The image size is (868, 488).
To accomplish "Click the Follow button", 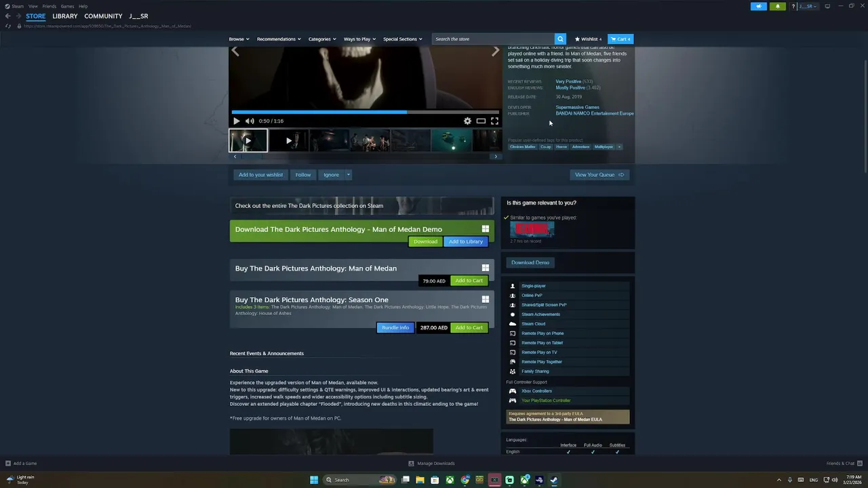I will pos(303,175).
